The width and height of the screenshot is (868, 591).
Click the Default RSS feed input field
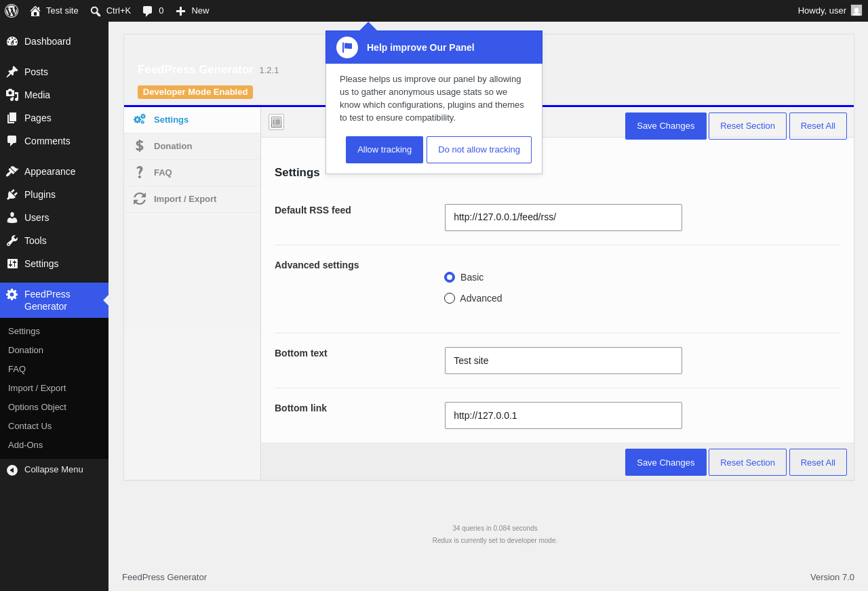click(564, 218)
